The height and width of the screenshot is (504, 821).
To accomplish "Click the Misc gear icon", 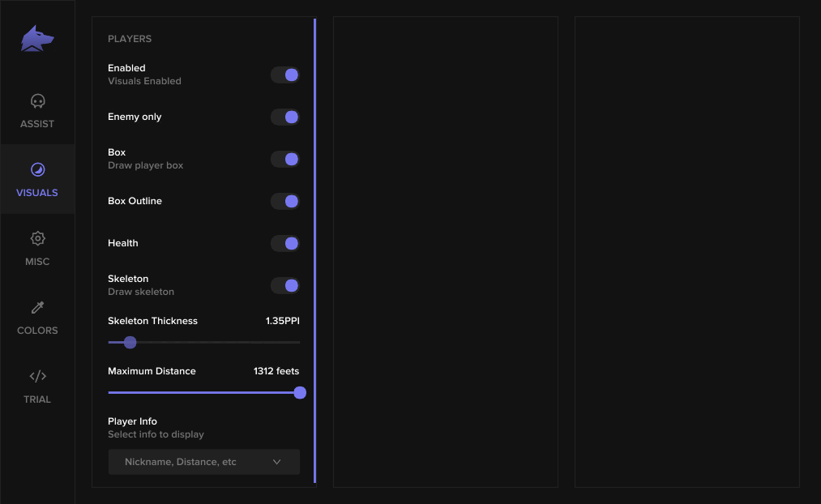I will click(x=38, y=239).
